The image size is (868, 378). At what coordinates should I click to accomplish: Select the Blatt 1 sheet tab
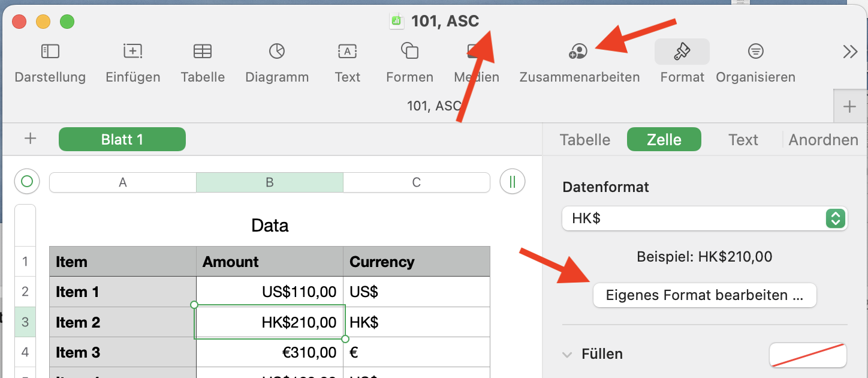(122, 139)
